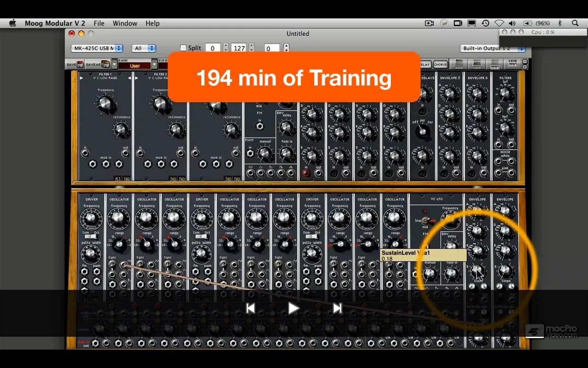The width and height of the screenshot is (588, 368).
Task: Open the Help menu
Action: tap(153, 23)
